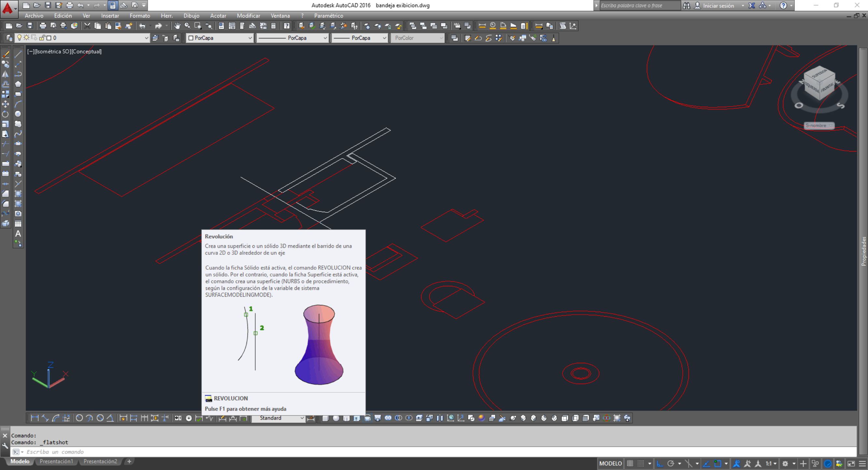This screenshot has width=868, height=470.
Task: Toggle layer 0 lightbulb on/off
Action: pos(19,38)
